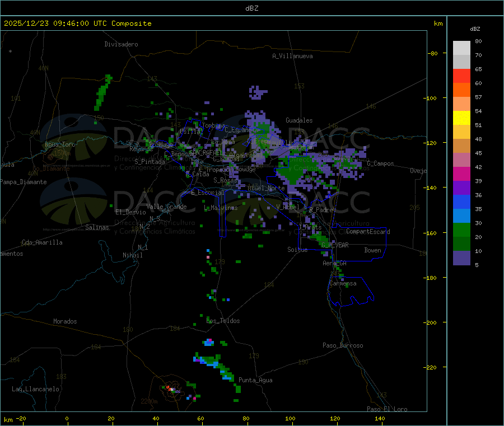Click the Nihuil map label

pos(133,255)
